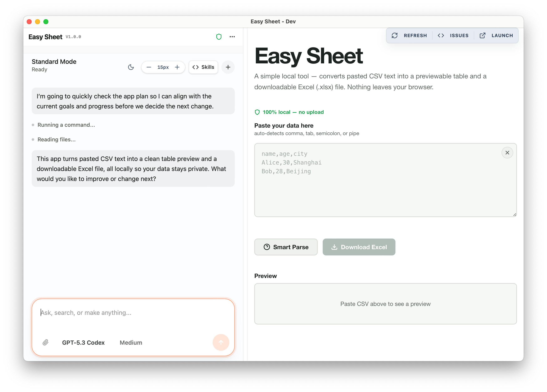Attach a file using the paperclip icon
The image size is (547, 392).
[x=45, y=343]
